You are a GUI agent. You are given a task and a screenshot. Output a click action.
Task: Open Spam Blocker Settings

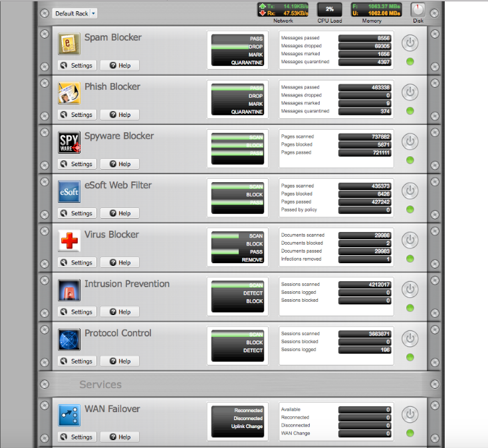[77, 65]
